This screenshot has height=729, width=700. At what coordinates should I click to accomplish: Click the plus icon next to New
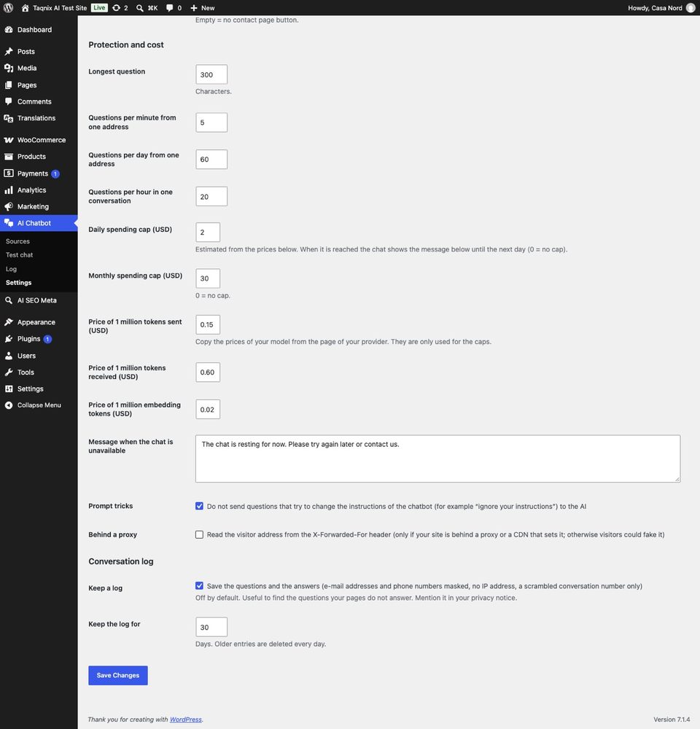tap(194, 8)
